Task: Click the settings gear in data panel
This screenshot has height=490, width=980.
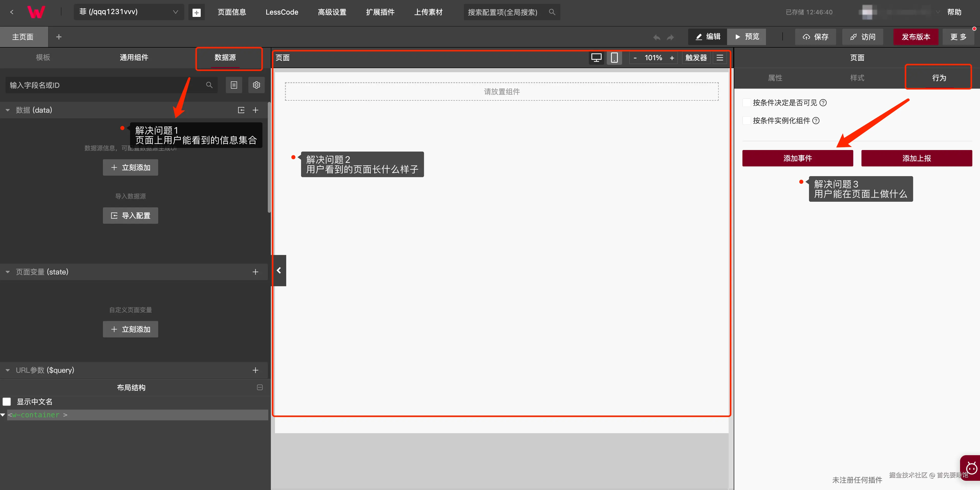Action: [x=257, y=85]
